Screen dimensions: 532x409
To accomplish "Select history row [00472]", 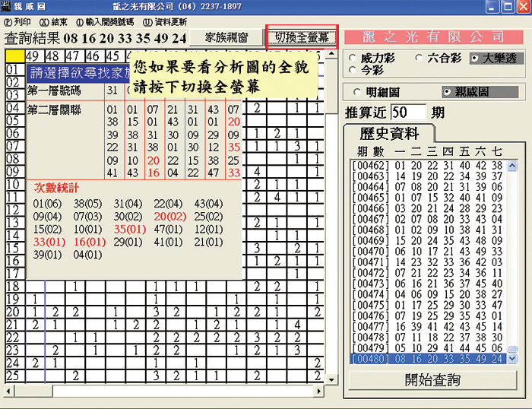I will 428,273.
